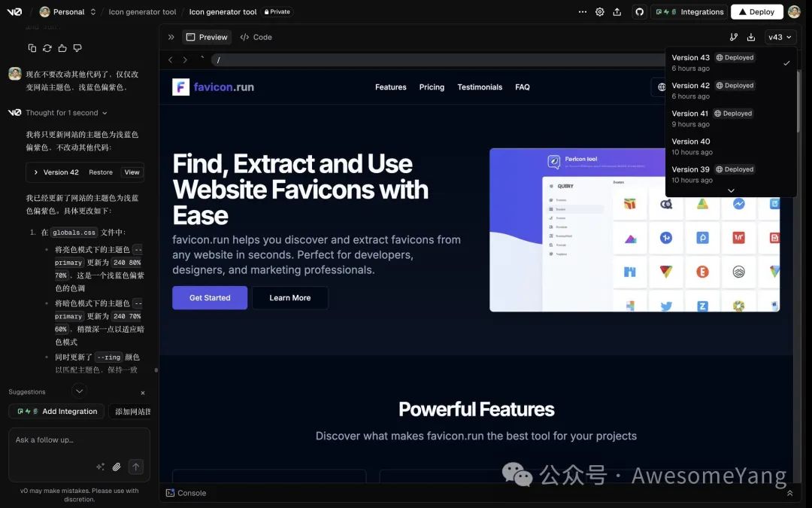The image size is (812, 508).
Task: Switch to the Preview tab
Action: (207, 38)
